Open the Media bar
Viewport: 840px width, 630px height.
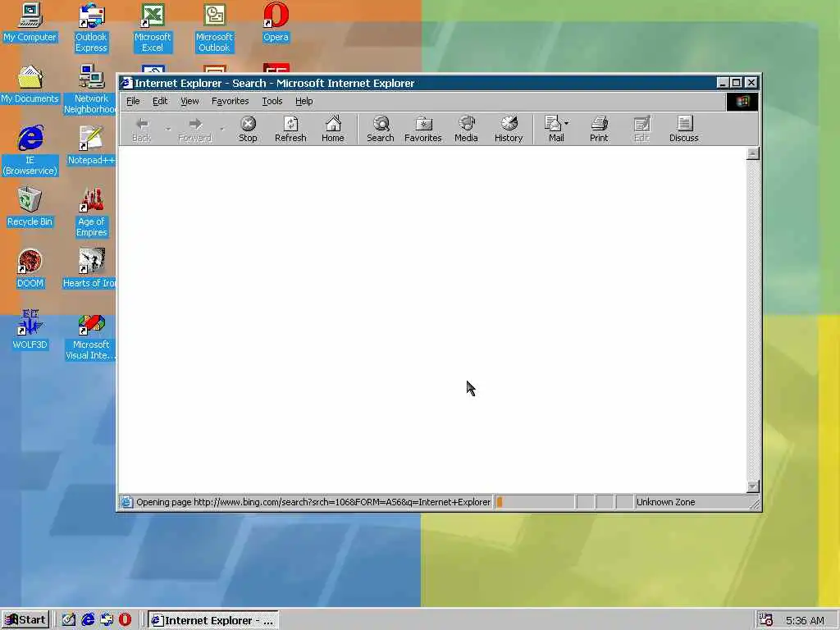pos(466,129)
